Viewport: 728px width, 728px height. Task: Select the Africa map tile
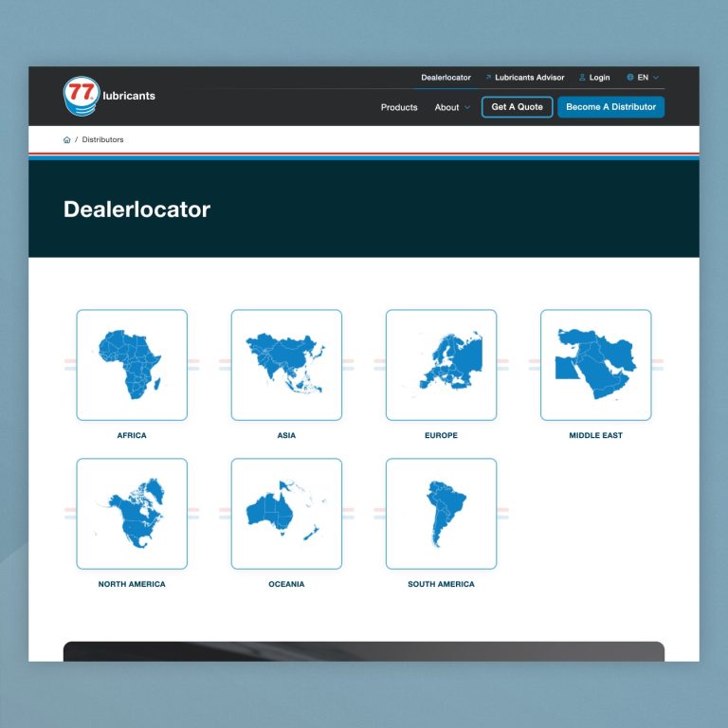[132, 365]
